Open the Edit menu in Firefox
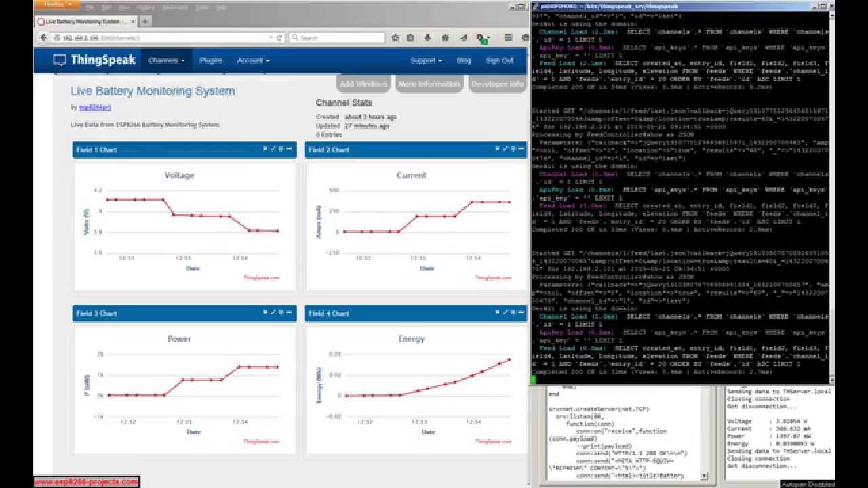Image resolution: width=868 pixels, height=488 pixels. tap(108, 7)
